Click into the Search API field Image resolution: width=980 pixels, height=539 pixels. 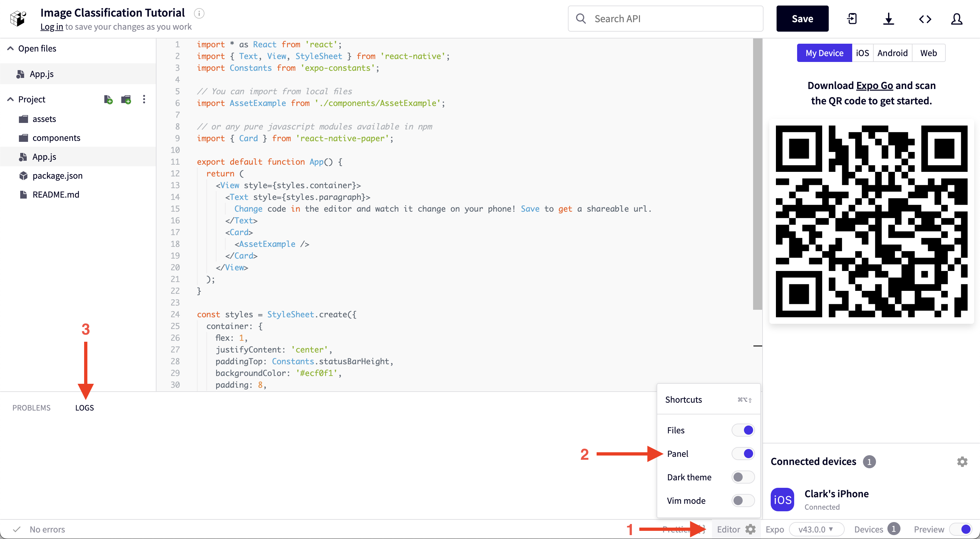click(x=665, y=19)
